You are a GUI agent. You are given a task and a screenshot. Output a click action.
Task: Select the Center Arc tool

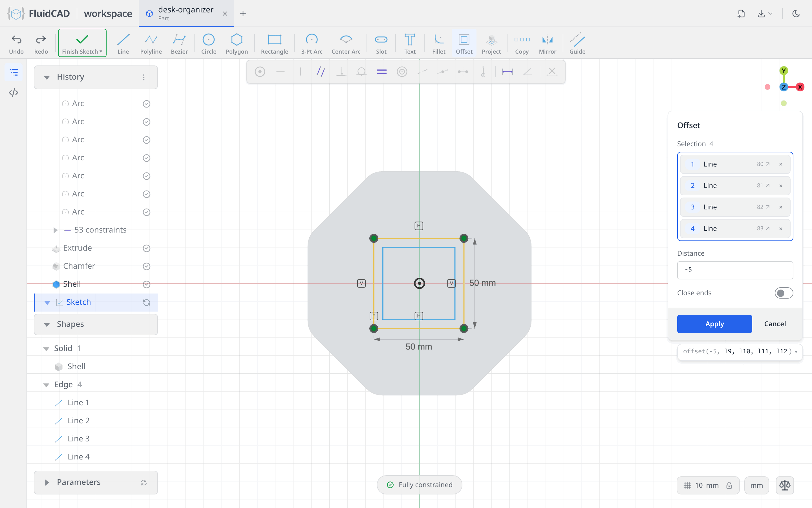pyautogui.click(x=346, y=44)
